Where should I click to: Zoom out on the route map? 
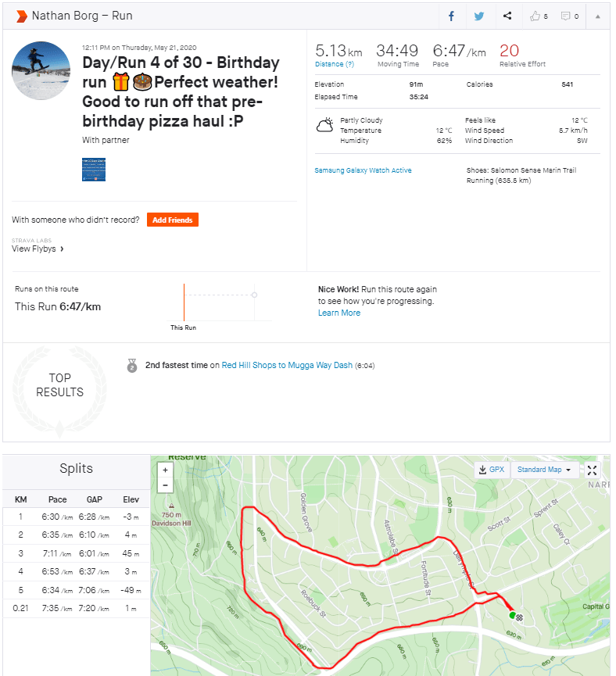pyautogui.click(x=165, y=485)
